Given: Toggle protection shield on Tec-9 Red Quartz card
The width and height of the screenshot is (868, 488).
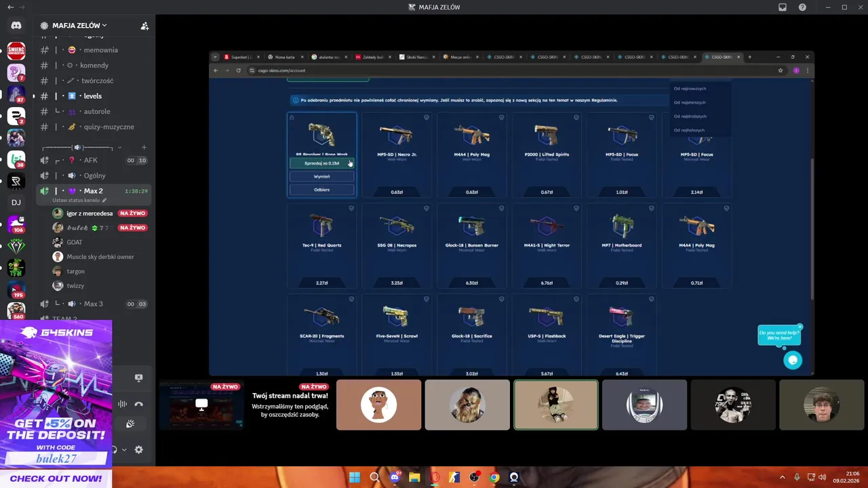Looking at the screenshot, I should pyautogui.click(x=351, y=208).
